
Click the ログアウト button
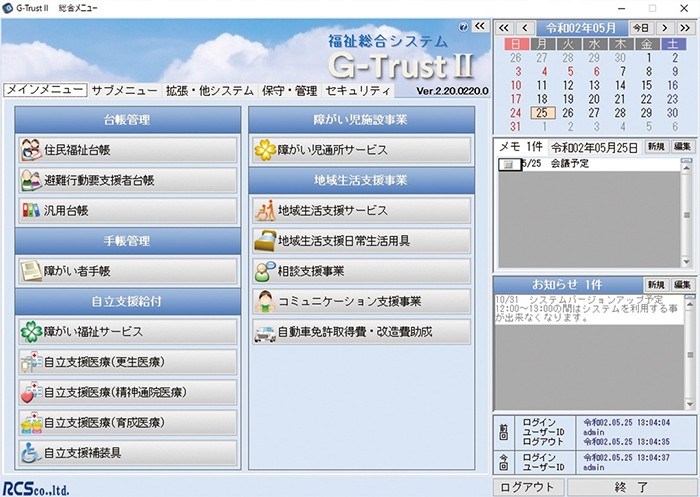point(530,486)
